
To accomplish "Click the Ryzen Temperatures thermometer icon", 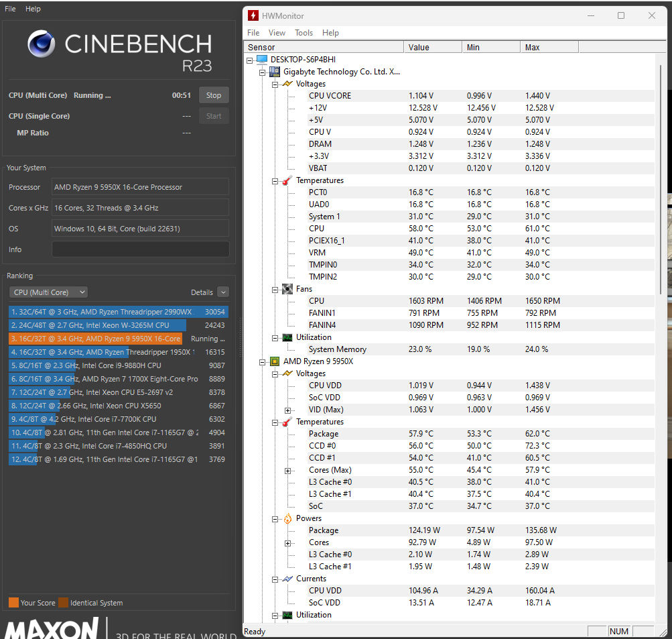I will (287, 422).
